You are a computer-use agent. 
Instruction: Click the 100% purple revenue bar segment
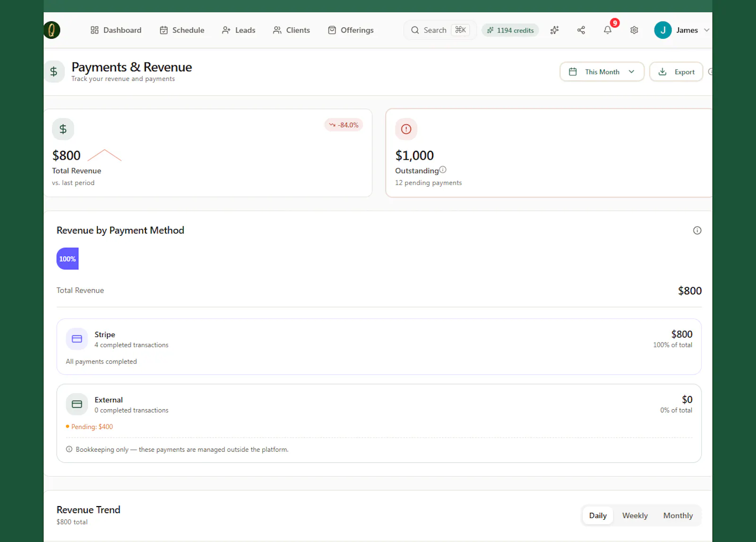tap(68, 259)
